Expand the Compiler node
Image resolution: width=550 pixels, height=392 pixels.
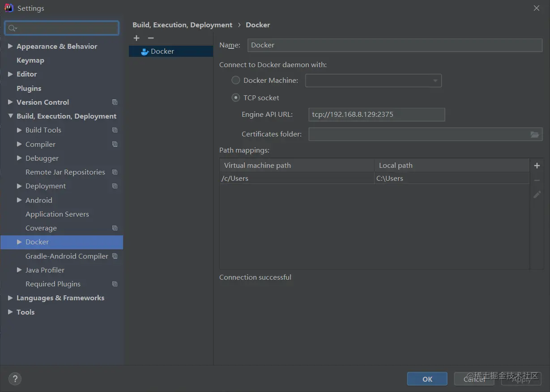click(19, 144)
